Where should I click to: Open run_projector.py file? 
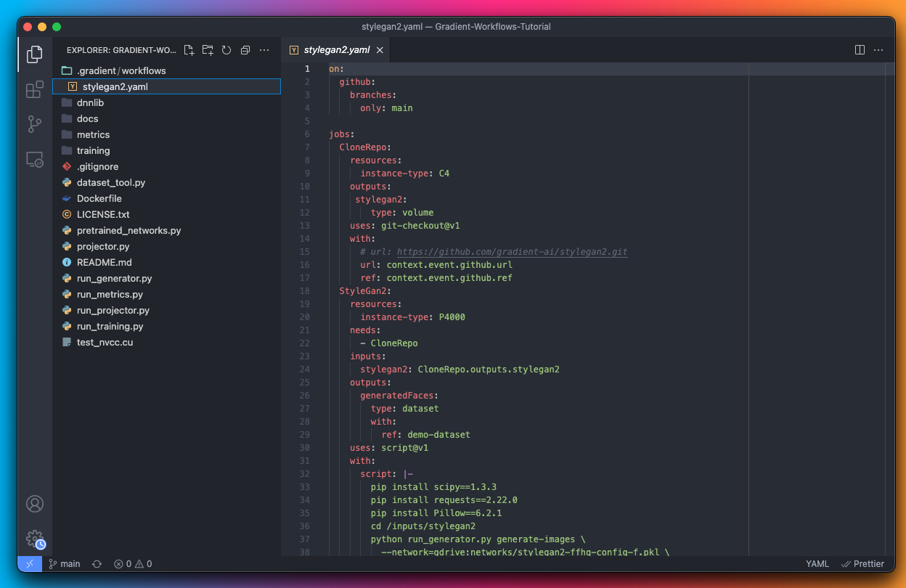pyautogui.click(x=167, y=310)
